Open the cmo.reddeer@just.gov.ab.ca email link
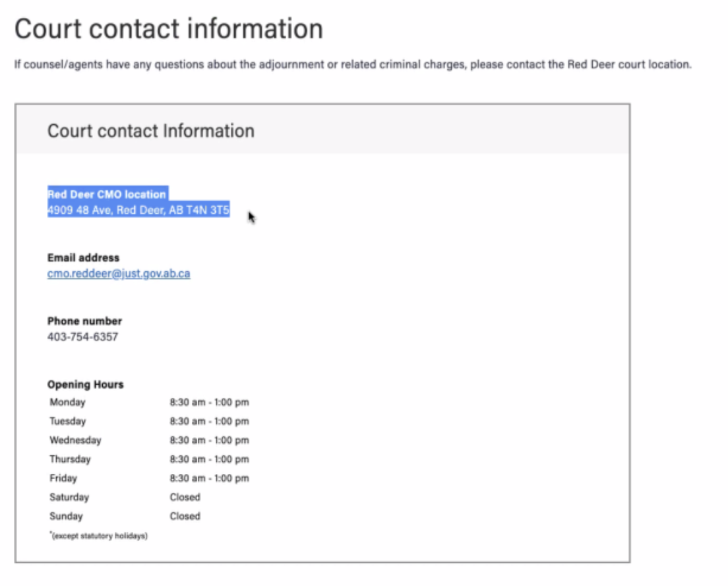 tap(119, 274)
